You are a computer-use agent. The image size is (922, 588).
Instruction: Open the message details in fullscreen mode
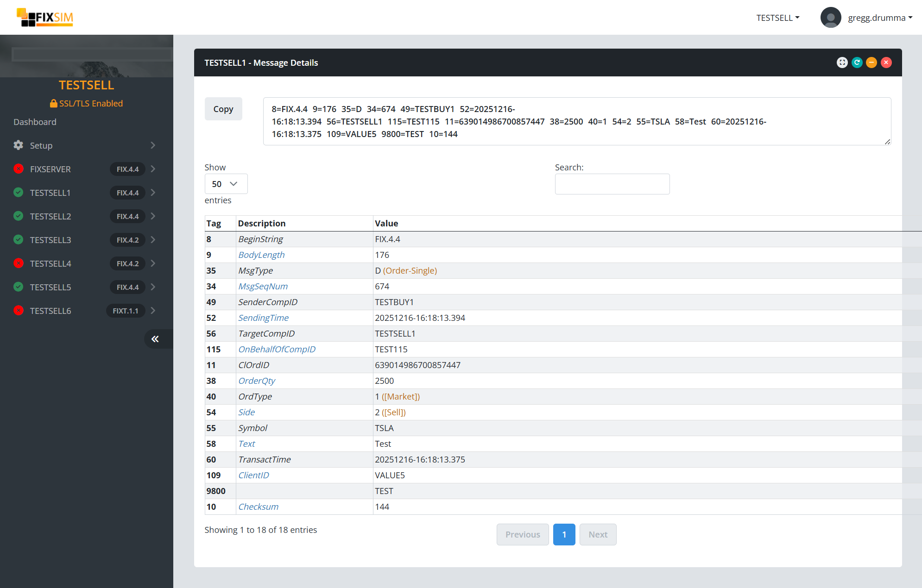coord(842,63)
